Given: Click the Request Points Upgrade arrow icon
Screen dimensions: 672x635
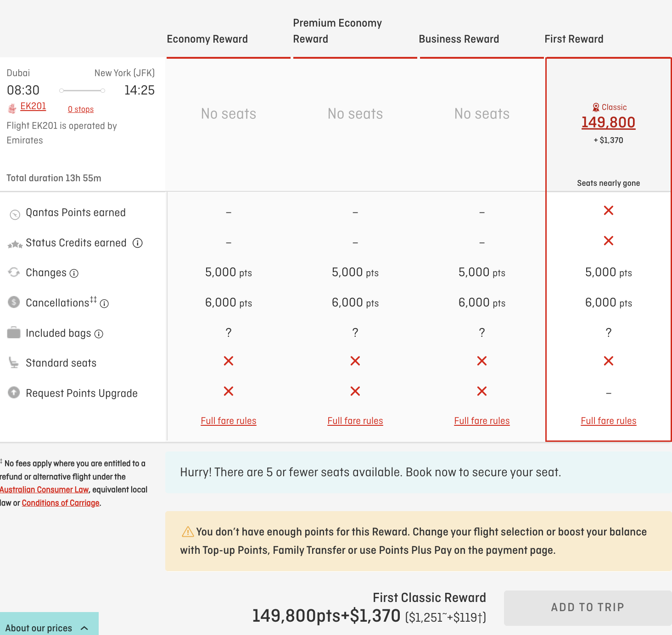Looking at the screenshot, I should click(x=14, y=392).
